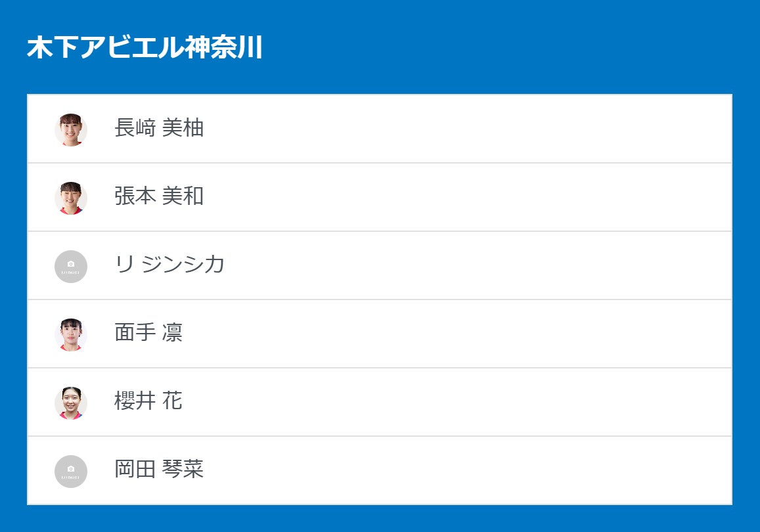Click empty space in リ ジンシカ's row
The image size is (760, 532).
[x=460, y=265]
